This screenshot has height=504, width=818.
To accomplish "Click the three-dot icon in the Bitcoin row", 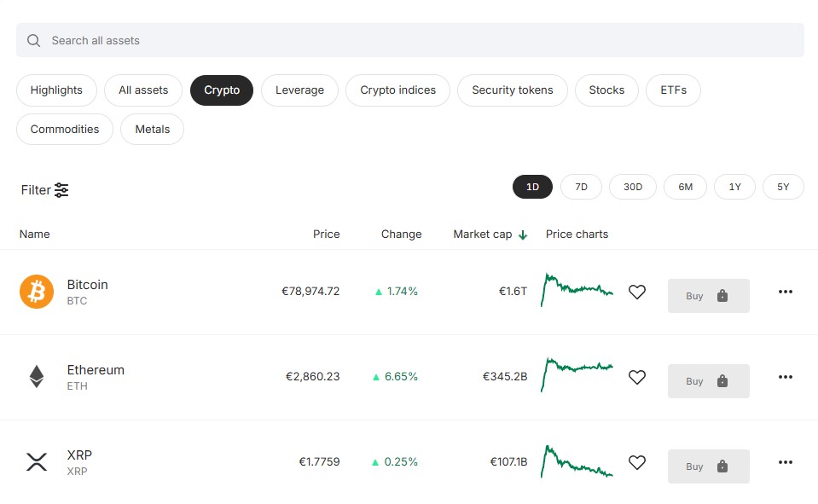I will 785,292.
